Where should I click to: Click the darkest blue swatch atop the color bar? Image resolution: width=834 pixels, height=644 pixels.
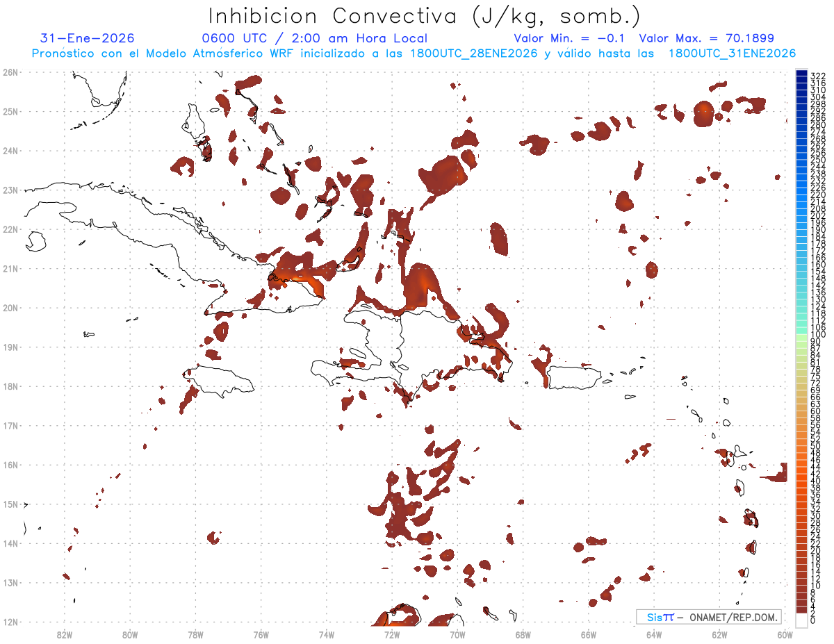pos(801,74)
